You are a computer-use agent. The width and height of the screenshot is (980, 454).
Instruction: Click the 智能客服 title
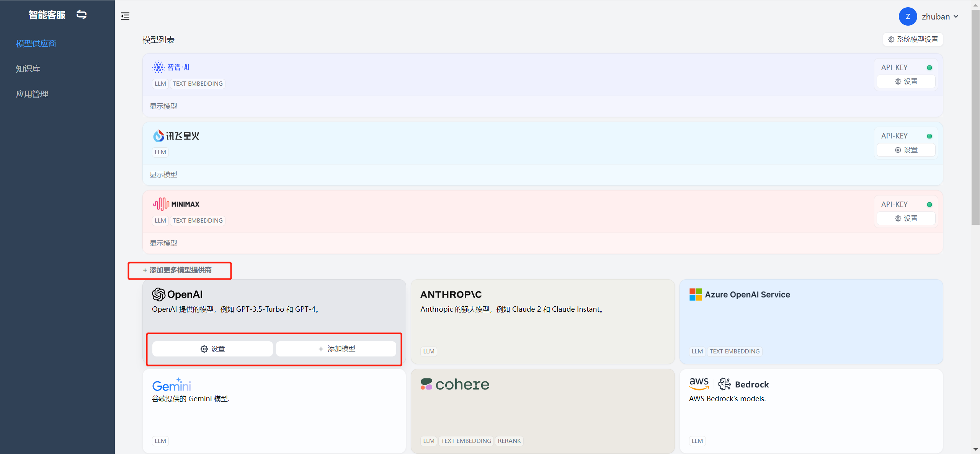47,15
